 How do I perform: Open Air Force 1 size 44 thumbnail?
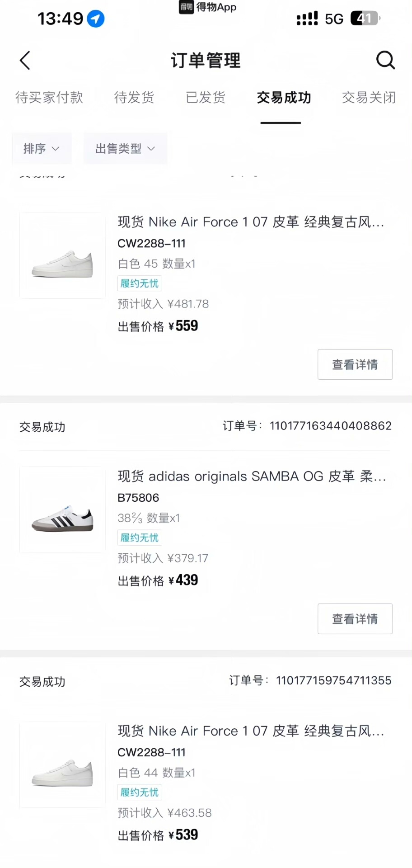point(62,764)
